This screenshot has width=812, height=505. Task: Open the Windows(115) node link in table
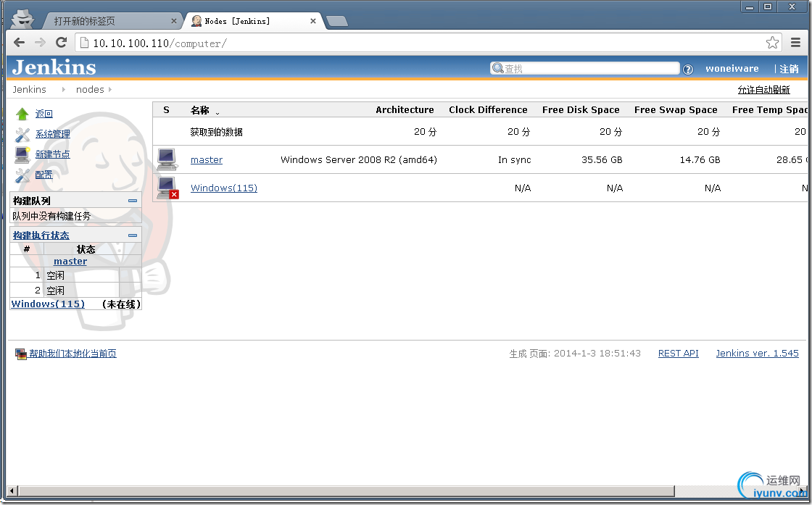[224, 188]
